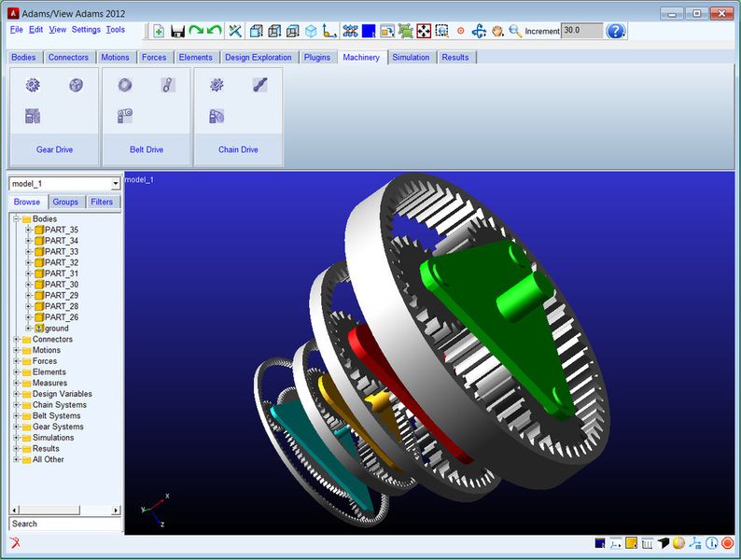Create a pulley with the Belt Drive ring icon
741x560 pixels.
125,85
